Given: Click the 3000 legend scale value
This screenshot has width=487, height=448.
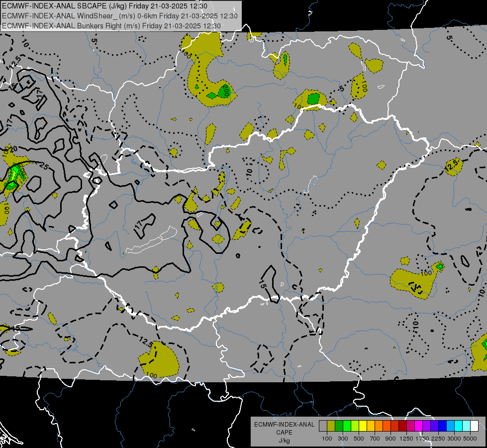Looking at the screenshot, I should point(454,439).
